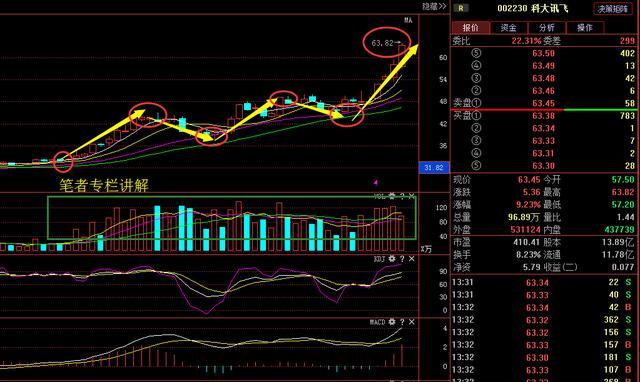Switch to the 资金 tab
The height and width of the screenshot is (382, 640).
coord(509,27)
